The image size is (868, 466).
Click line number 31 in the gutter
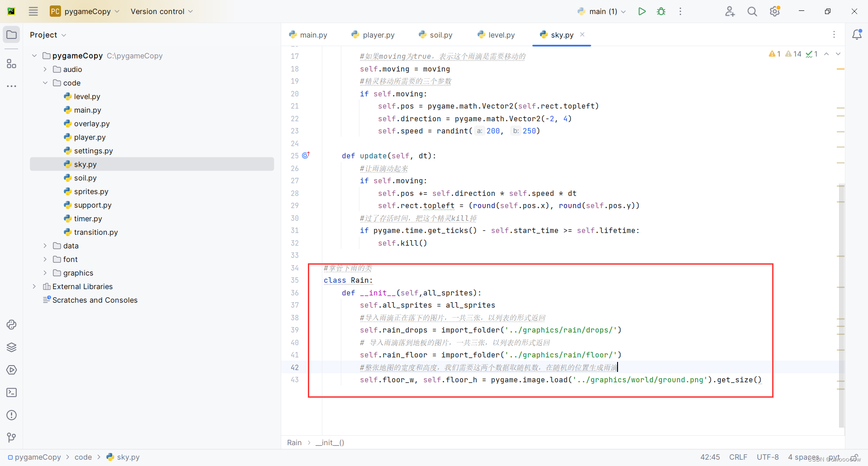tap(295, 230)
